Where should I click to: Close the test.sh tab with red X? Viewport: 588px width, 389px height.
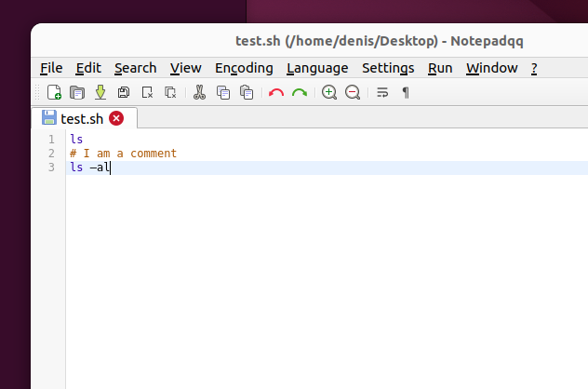coord(116,118)
